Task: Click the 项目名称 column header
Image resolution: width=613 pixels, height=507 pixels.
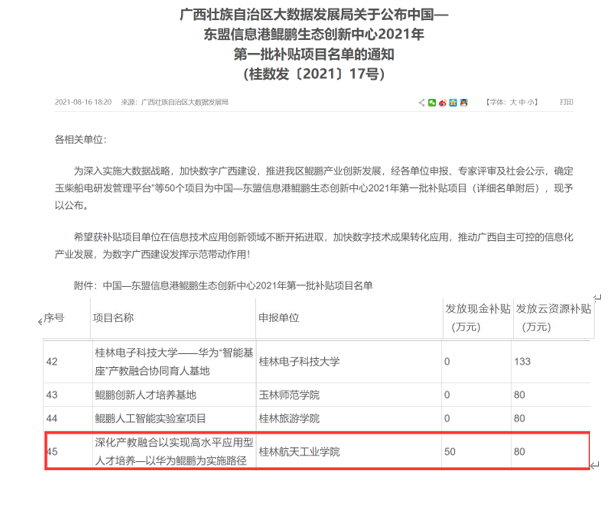Action: 113,317
